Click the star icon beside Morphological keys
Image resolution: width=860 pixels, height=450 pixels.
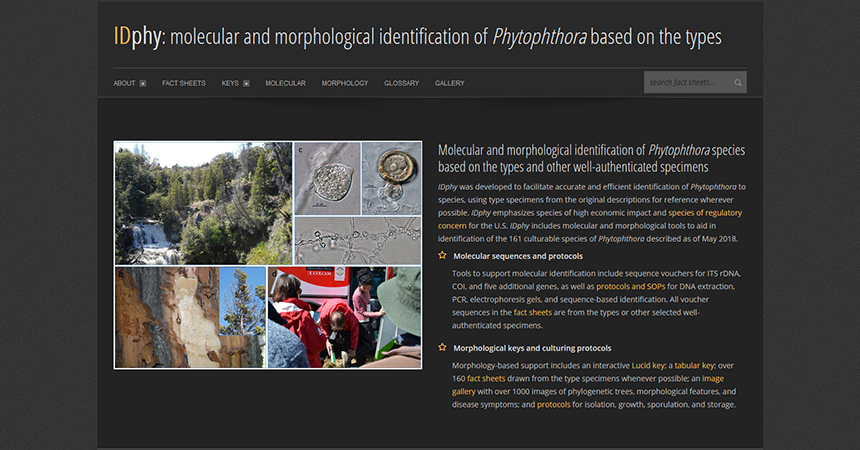pos(442,347)
